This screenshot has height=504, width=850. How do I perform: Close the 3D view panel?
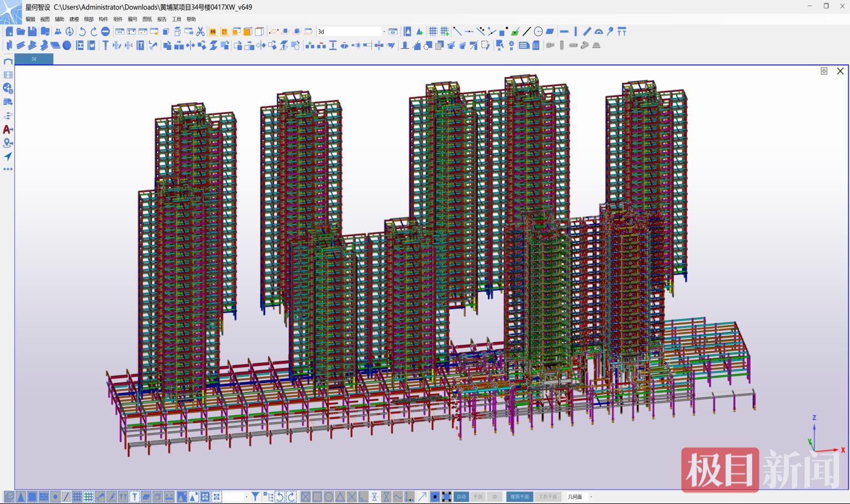(x=840, y=71)
